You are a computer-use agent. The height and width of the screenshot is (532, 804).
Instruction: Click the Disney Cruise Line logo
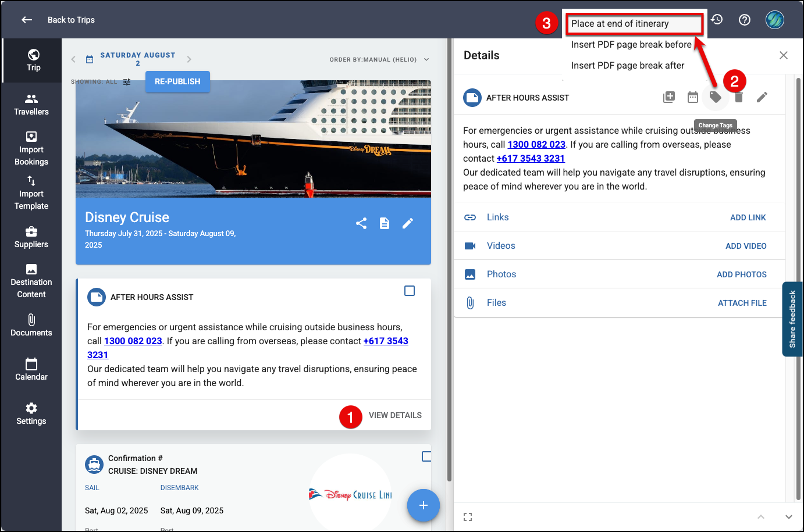[x=350, y=495]
